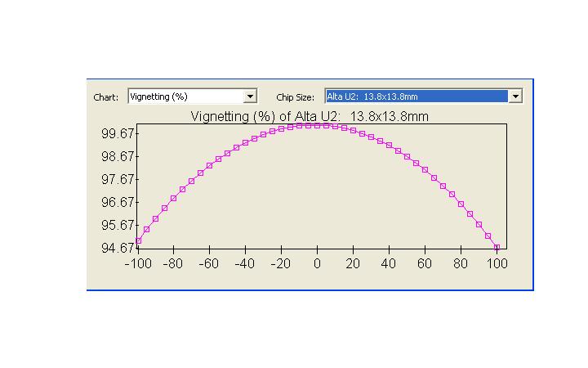The image size is (588, 368).
Task: Click the -20 x-axis label
Action: tap(280, 263)
